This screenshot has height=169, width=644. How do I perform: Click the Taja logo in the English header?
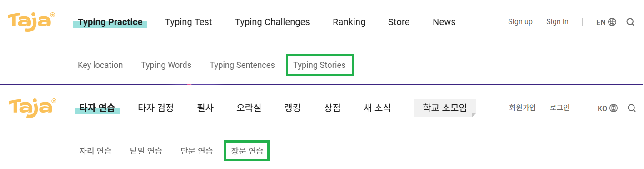[32, 22]
